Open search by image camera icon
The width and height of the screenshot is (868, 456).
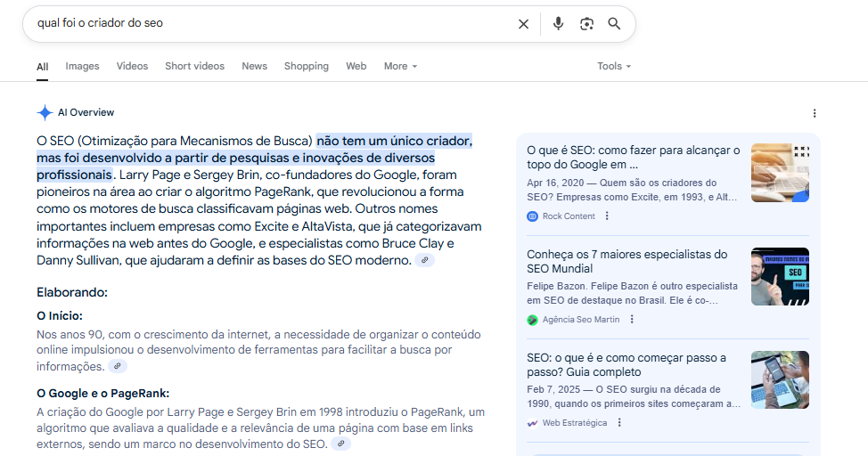pos(586,24)
